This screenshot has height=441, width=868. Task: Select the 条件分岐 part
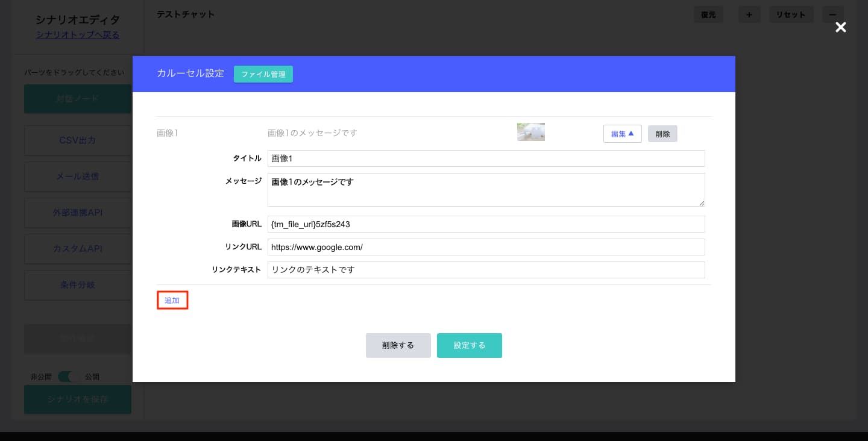point(78,285)
